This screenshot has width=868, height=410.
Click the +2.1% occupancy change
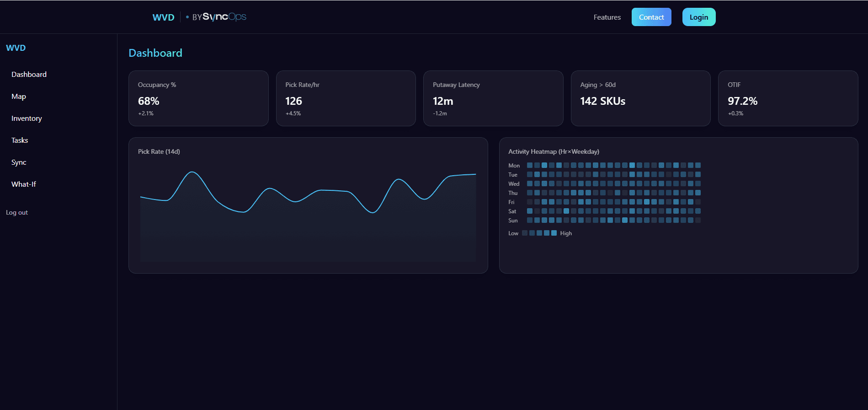click(x=146, y=113)
